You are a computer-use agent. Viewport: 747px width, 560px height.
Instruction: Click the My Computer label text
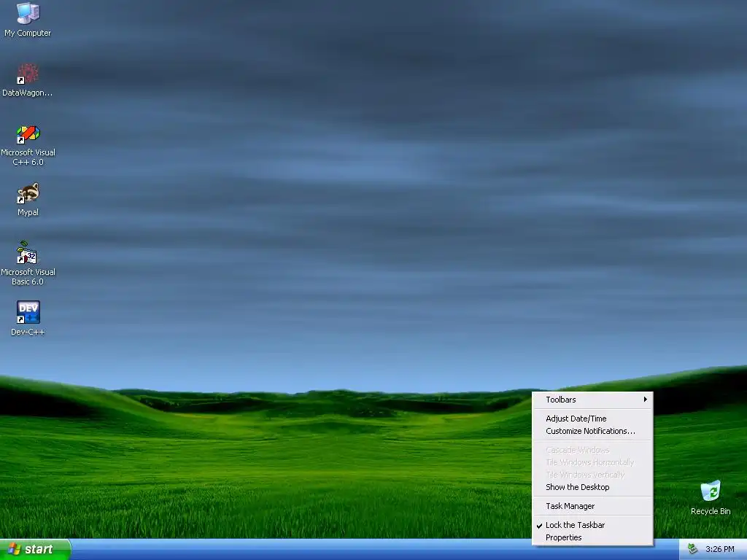[28, 33]
